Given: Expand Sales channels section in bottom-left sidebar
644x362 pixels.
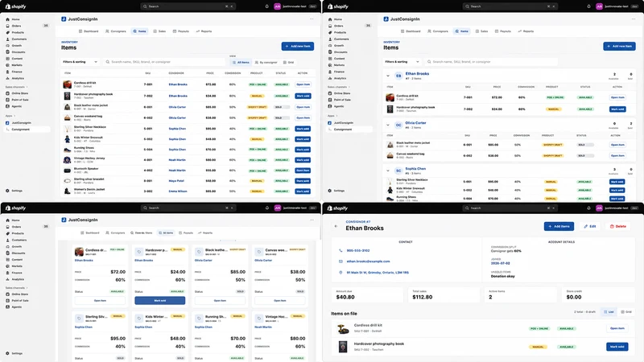Looking at the screenshot, I should 16,288.
